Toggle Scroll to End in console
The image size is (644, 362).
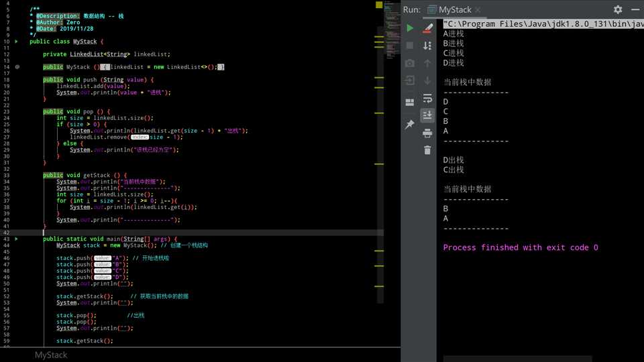427,115
